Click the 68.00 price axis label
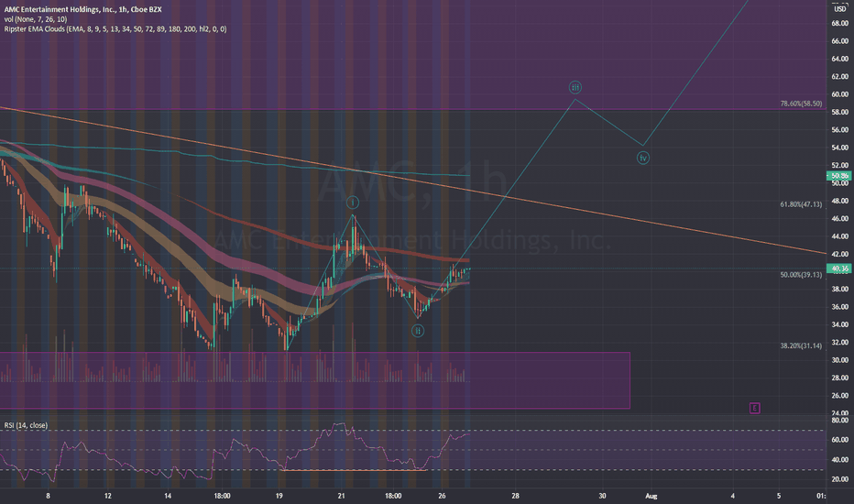This screenshot has width=854, height=504. [839, 24]
